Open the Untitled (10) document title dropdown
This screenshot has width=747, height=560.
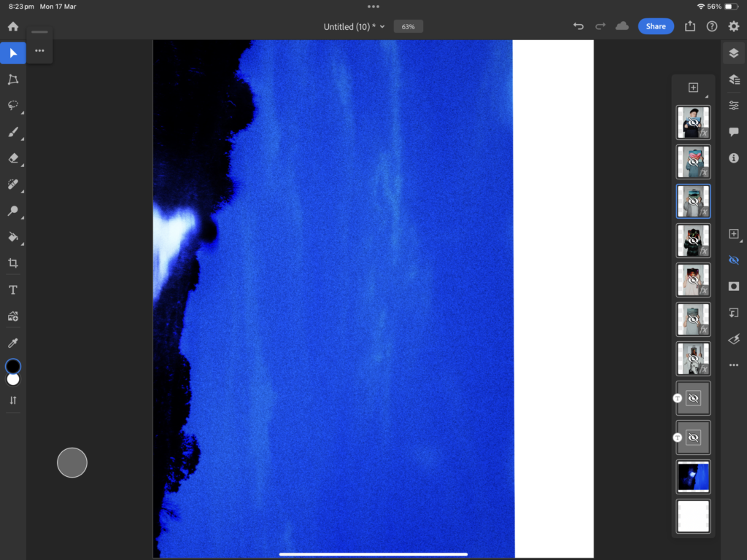354,27
